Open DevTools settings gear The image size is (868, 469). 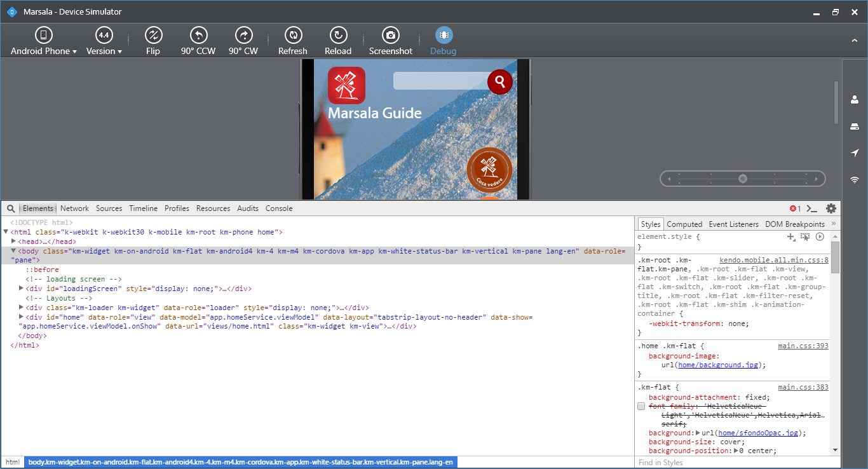[x=831, y=208]
